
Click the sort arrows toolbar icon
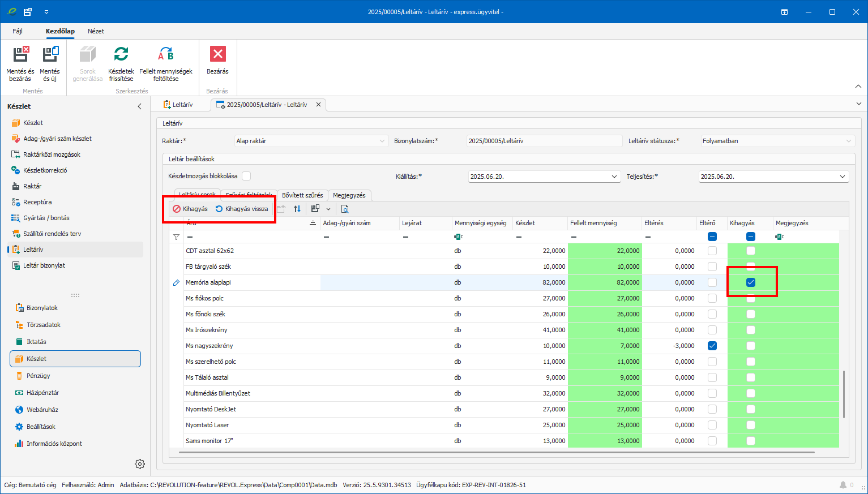click(297, 209)
